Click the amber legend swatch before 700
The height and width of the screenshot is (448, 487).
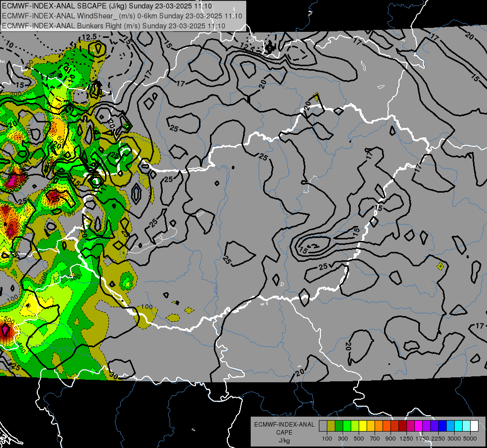point(371,426)
